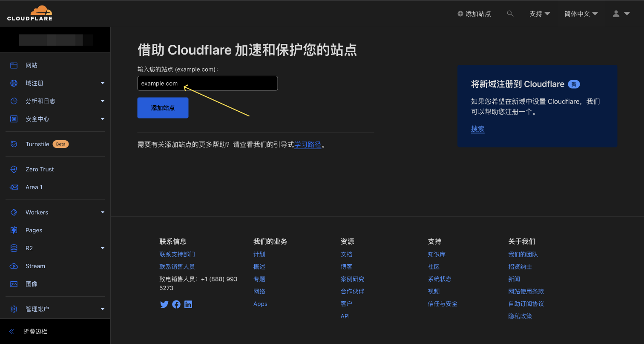Click the 搜索 link in registration card
The width and height of the screenshot is (644, 344).
(x=478, y=129)
